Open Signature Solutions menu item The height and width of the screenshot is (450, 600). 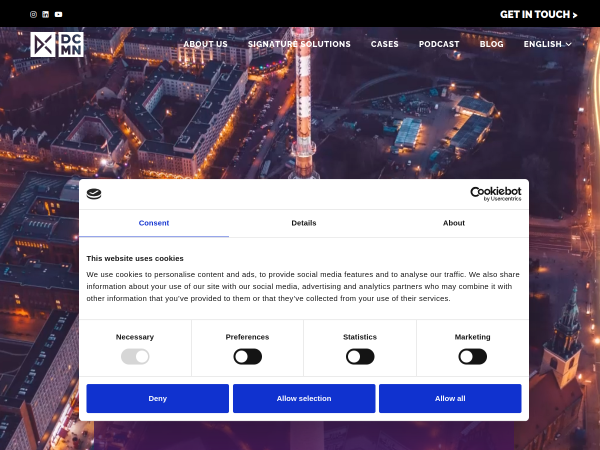point(299,44)
